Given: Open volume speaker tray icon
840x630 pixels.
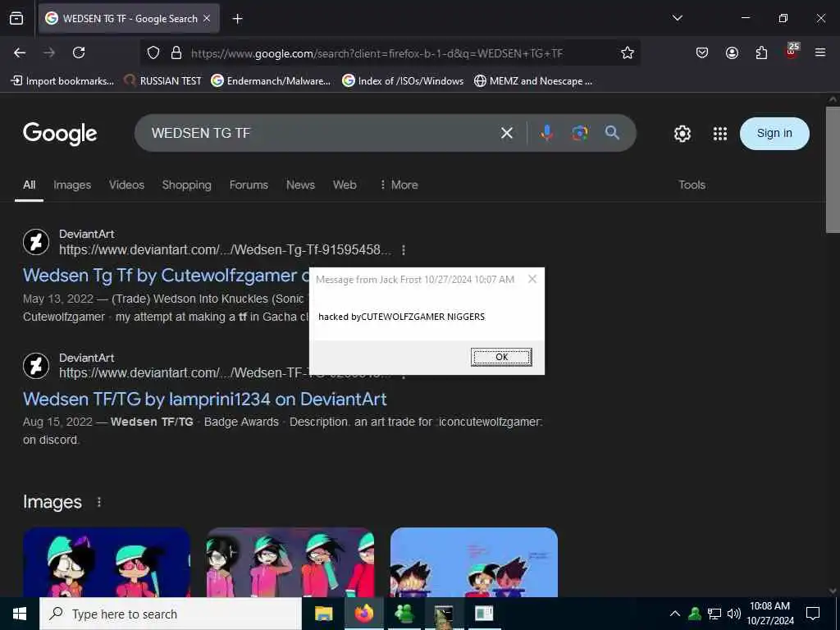Looking at the screenshot, I should (x=734, y=614).
